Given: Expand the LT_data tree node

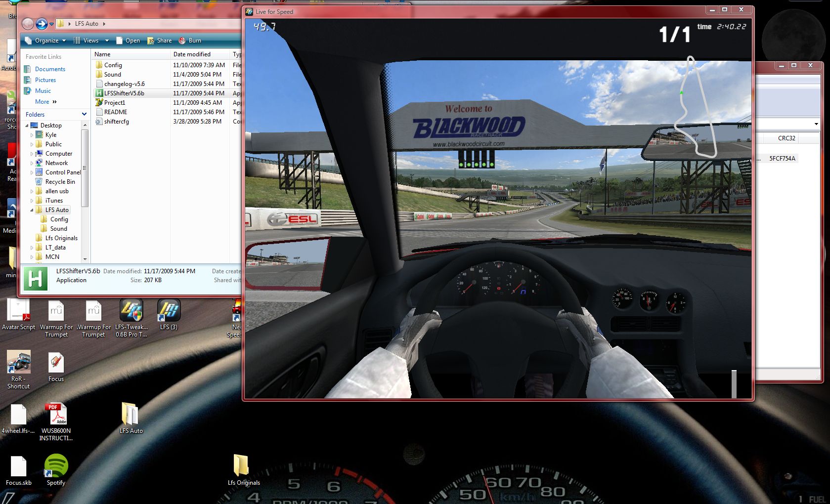Looking at the screenshot, I should 32,248.
